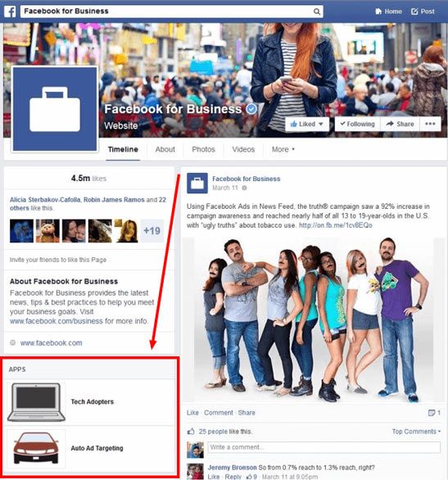Open the Tech Adopters app label
The width and height of the screenshot is (448, 480).
coord(92,401)
